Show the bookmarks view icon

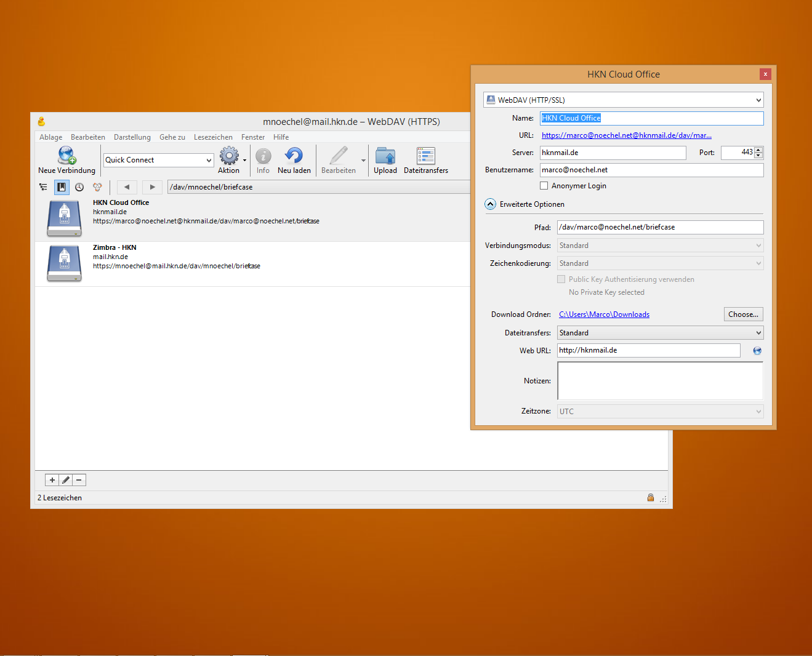(62, 187)
